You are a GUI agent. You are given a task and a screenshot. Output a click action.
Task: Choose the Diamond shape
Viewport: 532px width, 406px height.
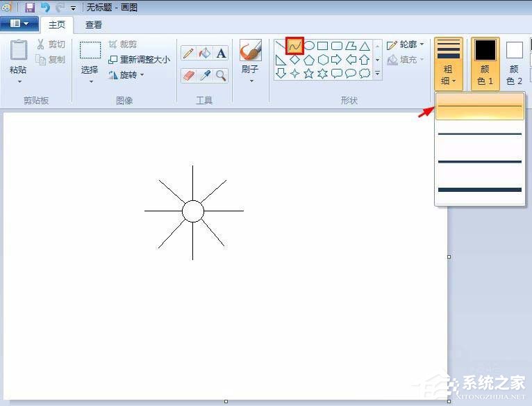294,60
